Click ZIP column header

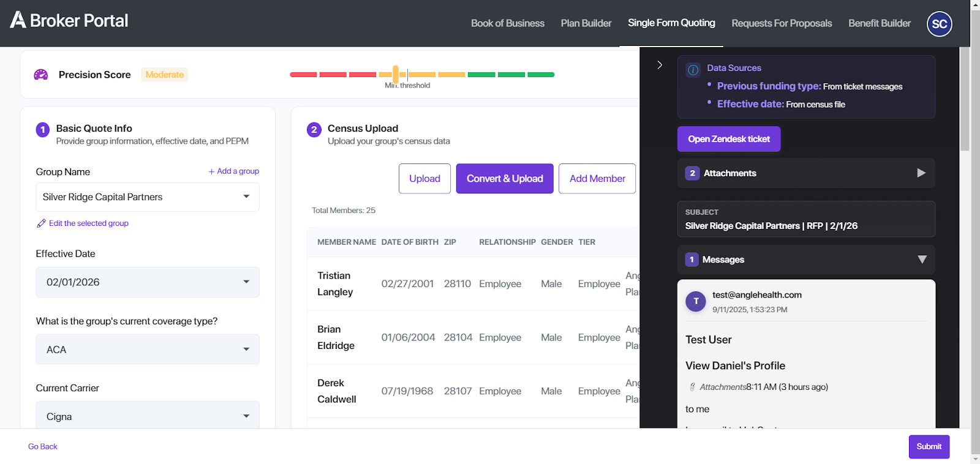coord(450,242)
